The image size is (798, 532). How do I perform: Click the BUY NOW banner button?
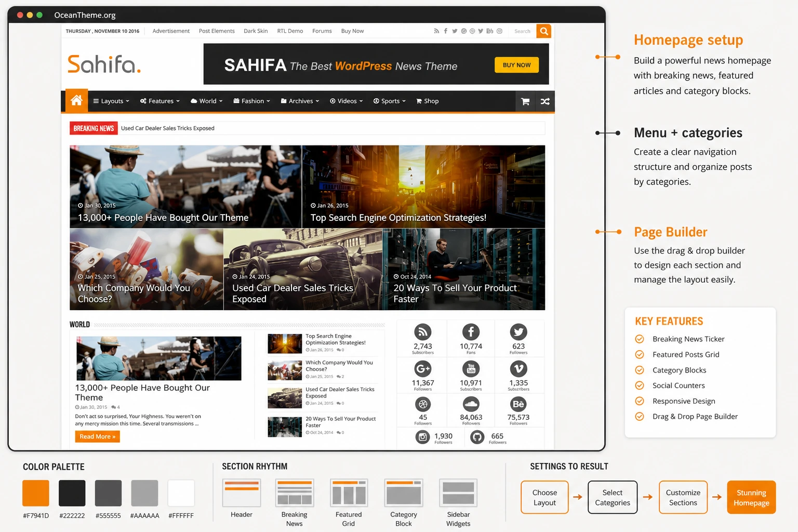tap(516, 65)
